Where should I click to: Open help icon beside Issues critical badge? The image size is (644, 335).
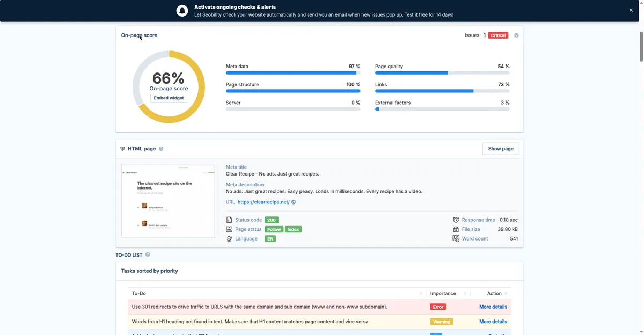[516, 35]
